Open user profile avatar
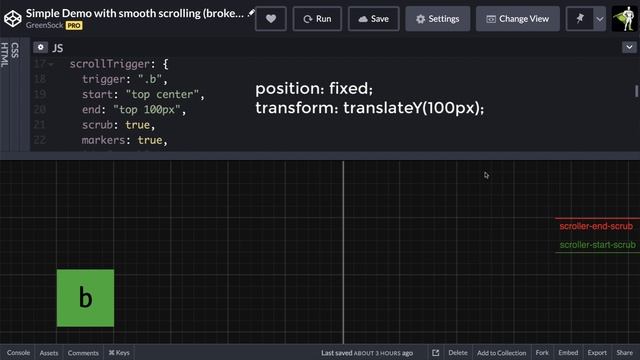Screen dimensions: 640x360 point(624,19)
